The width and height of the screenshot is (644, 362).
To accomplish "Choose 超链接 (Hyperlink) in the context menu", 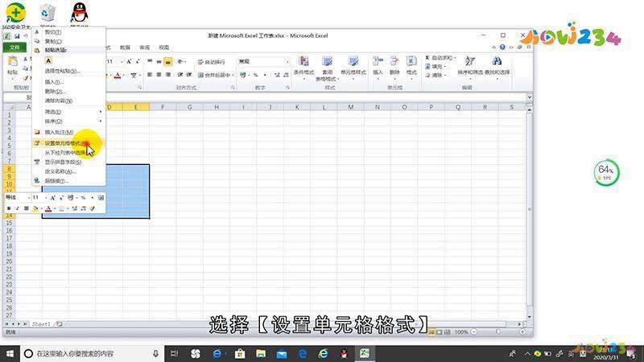I will tap(56, 181).
